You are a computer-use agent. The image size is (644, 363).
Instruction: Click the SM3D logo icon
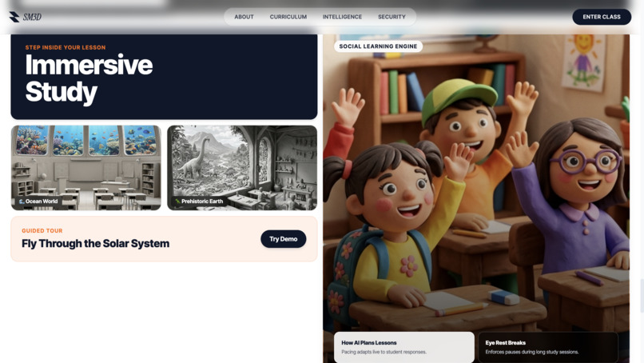tap(14, 17)
